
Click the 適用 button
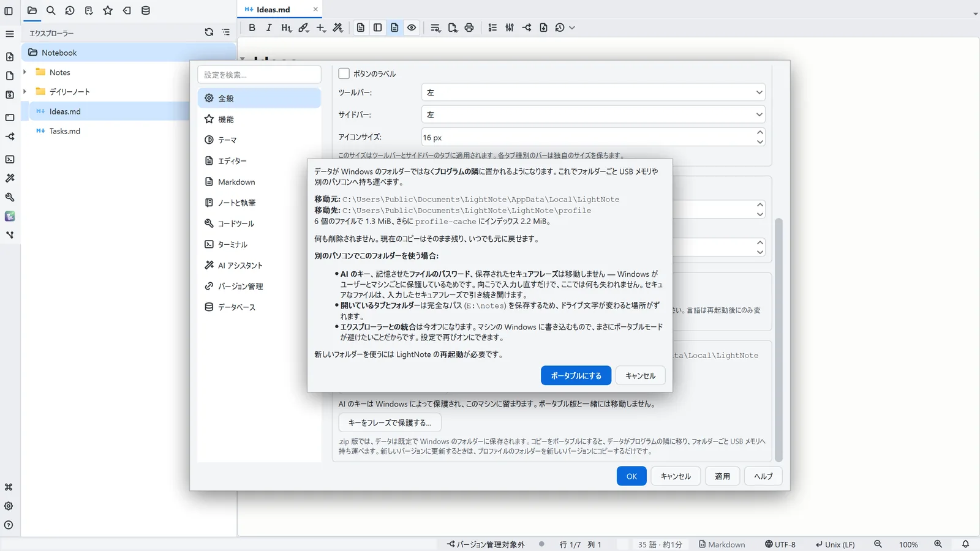[x=722, y=476]
